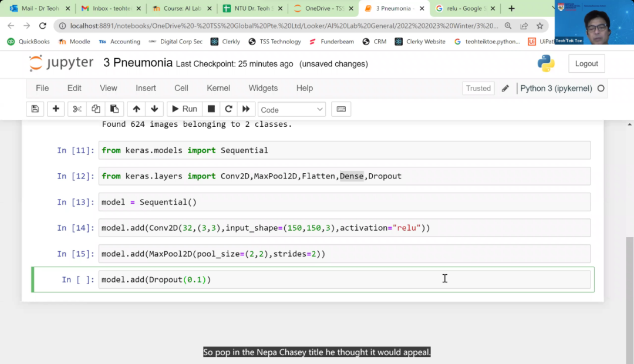
Task: Click the Jupyter logo
Action: coord(61,63)
